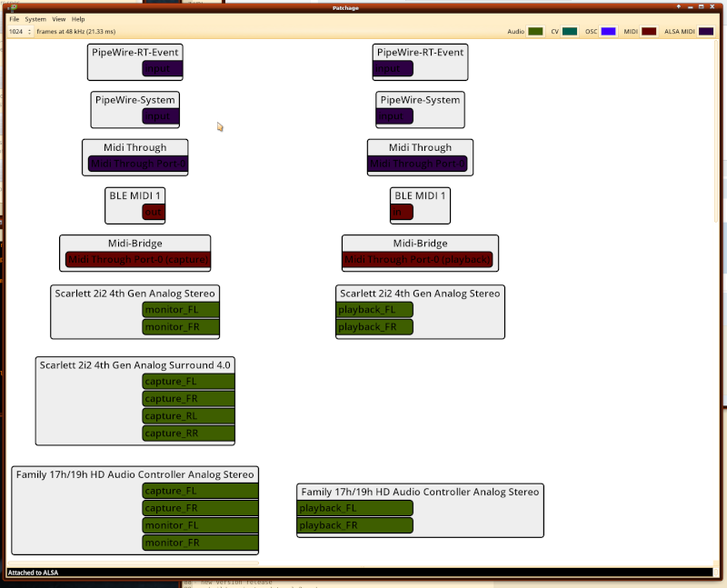This screenshot has width=727, height=588.
Task: Click Midi Through Port-0 (capture) port
Action: click(137, 260)
